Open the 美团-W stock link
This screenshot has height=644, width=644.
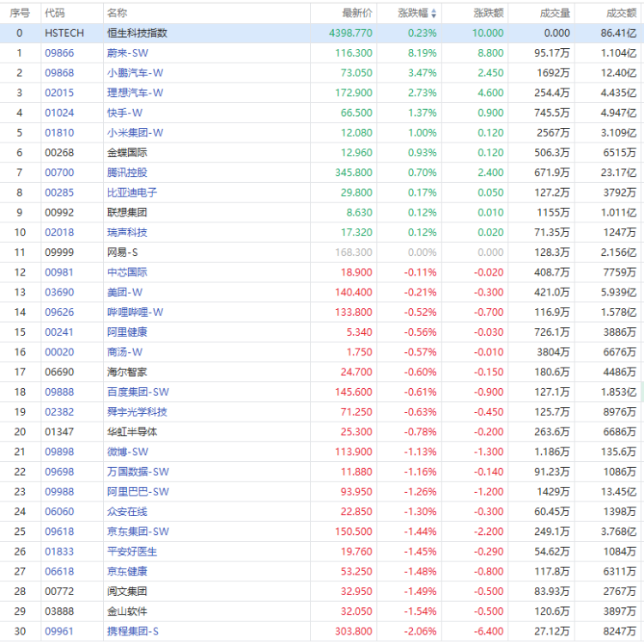pos(125,293)
